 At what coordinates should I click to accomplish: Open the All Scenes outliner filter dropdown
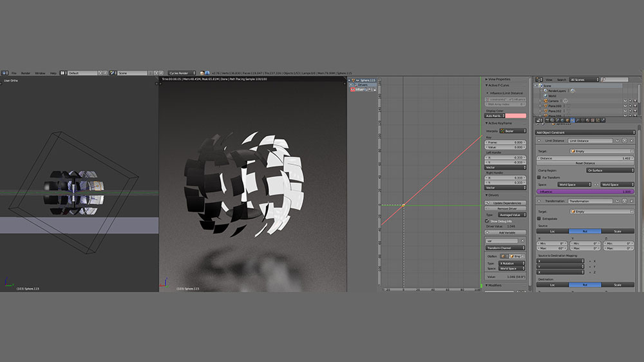click(x=584, y=80)
